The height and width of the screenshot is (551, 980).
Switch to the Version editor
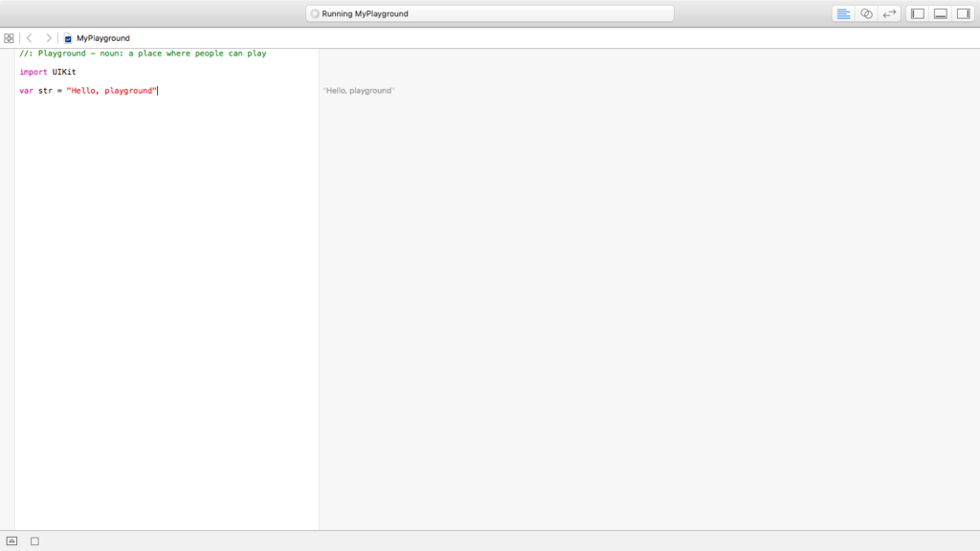pyautogui.click(x=889, y=13)
